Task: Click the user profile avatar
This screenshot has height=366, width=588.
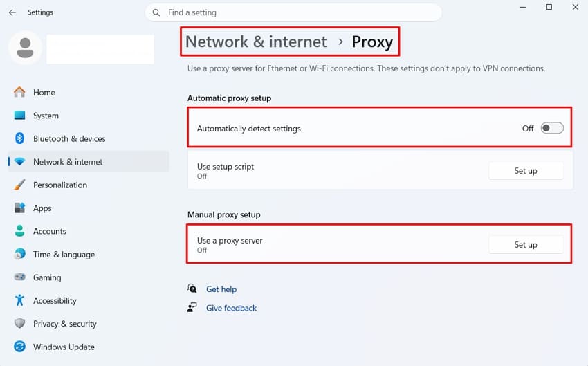Action: pos(25,48)
